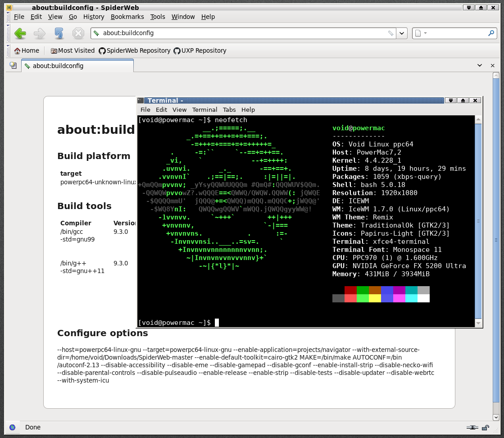Close the Terminal window
The height and width of the screenshot is (438, 504).
coord(475,100)
